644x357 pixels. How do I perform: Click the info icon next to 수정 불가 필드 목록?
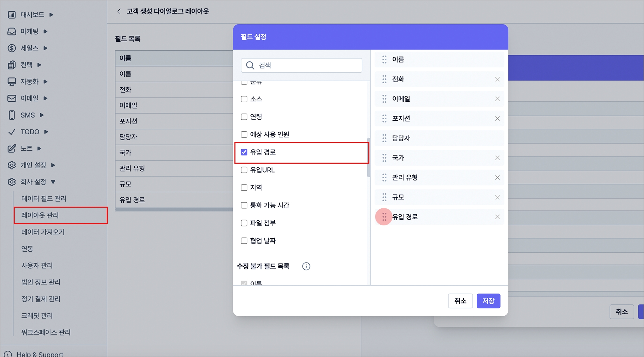tap(306, 266)
